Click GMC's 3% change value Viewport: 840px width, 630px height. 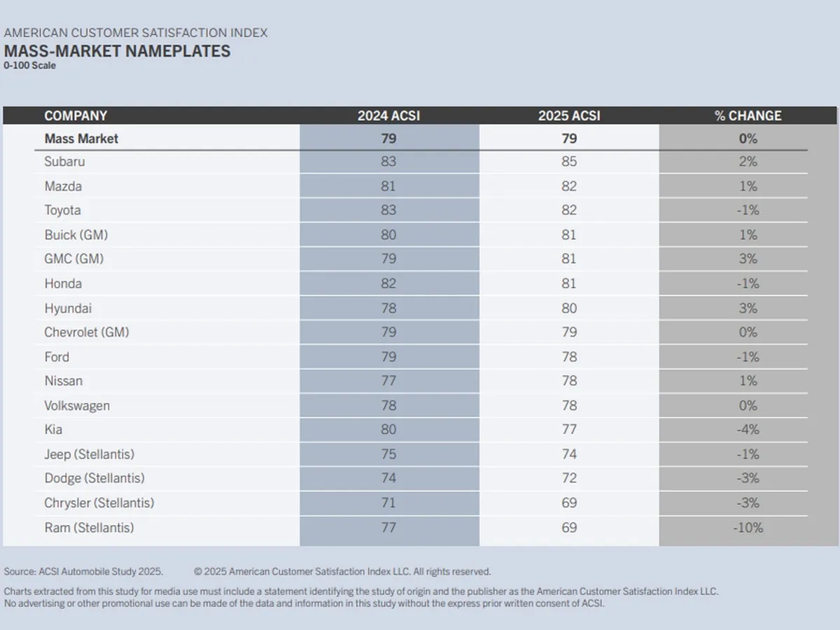tap(748, 259)
